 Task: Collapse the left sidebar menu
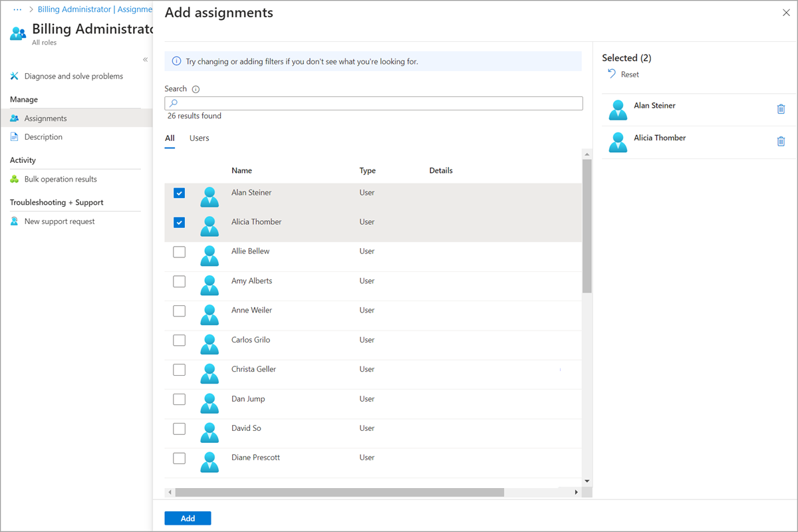pyautogui.click(x=145, y=60)
